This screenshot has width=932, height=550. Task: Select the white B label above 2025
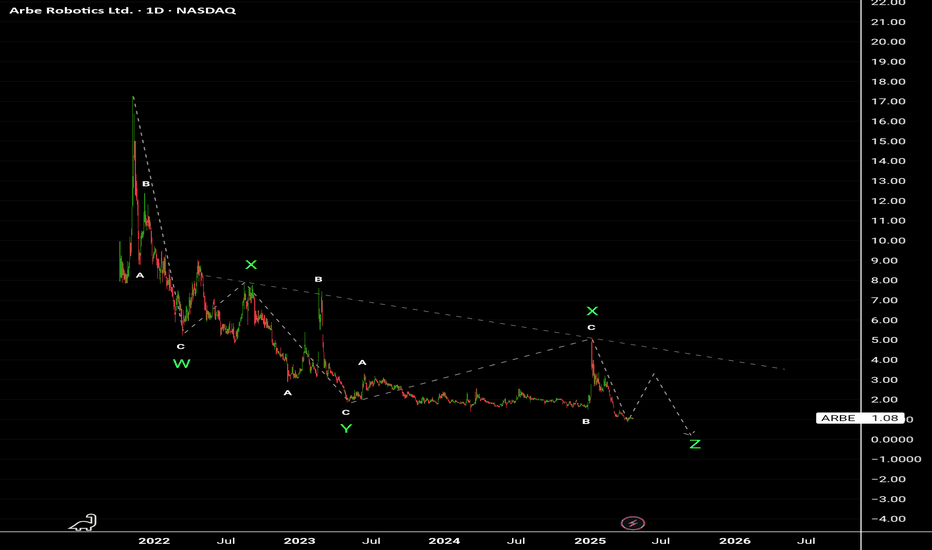tap(586, 422)
